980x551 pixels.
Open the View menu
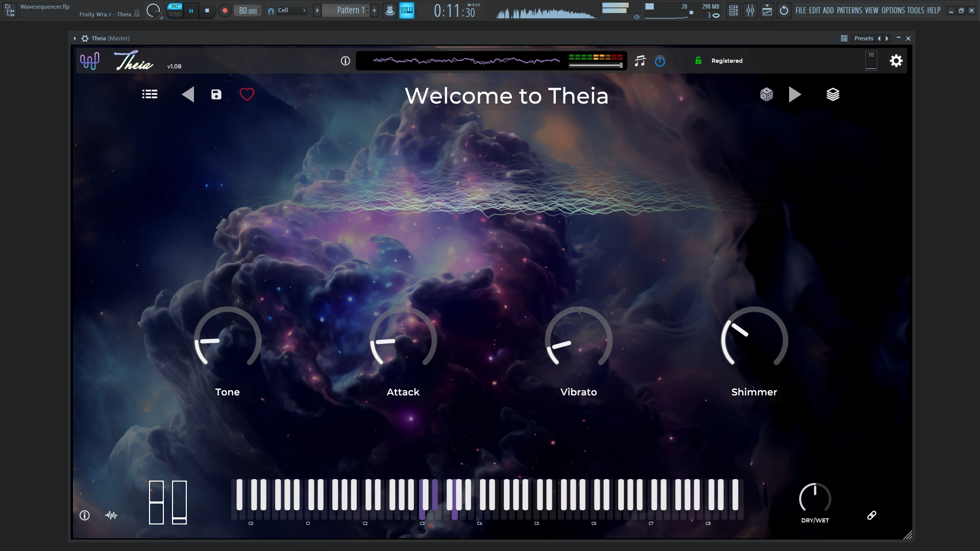(872, 10)
